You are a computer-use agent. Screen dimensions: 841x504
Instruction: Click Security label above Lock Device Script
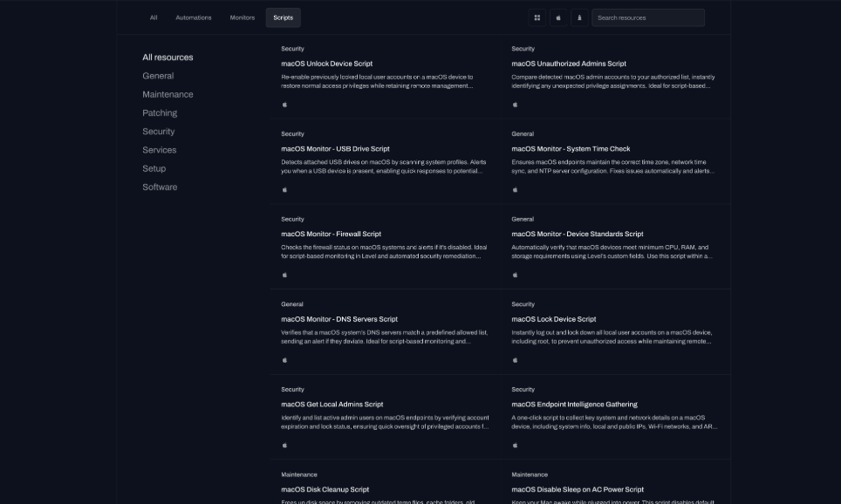523,304
